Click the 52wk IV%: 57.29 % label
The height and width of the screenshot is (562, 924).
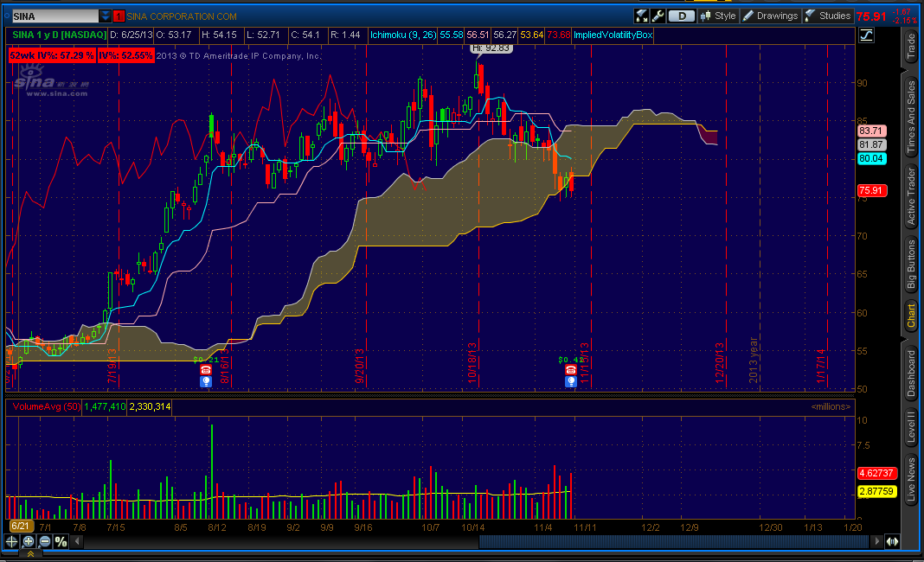(x=52, y=55)
